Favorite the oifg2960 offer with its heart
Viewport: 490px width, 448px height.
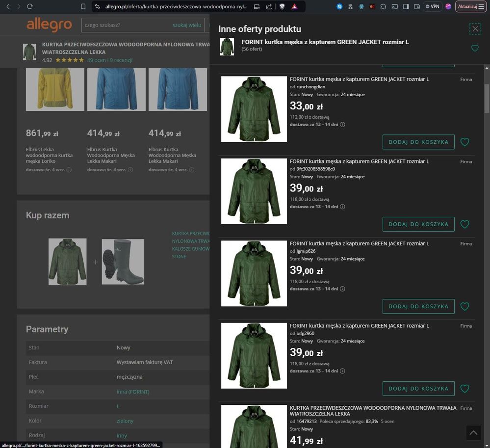point(464,389)
